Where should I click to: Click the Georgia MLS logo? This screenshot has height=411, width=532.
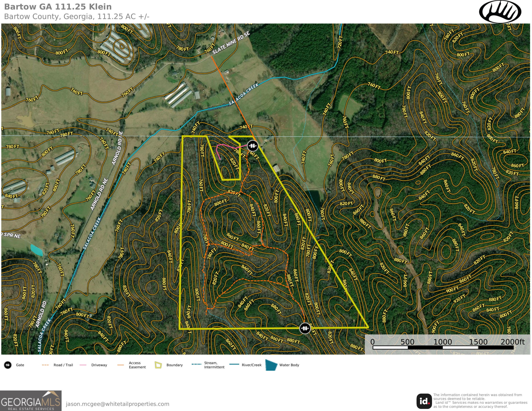point(31,400)
